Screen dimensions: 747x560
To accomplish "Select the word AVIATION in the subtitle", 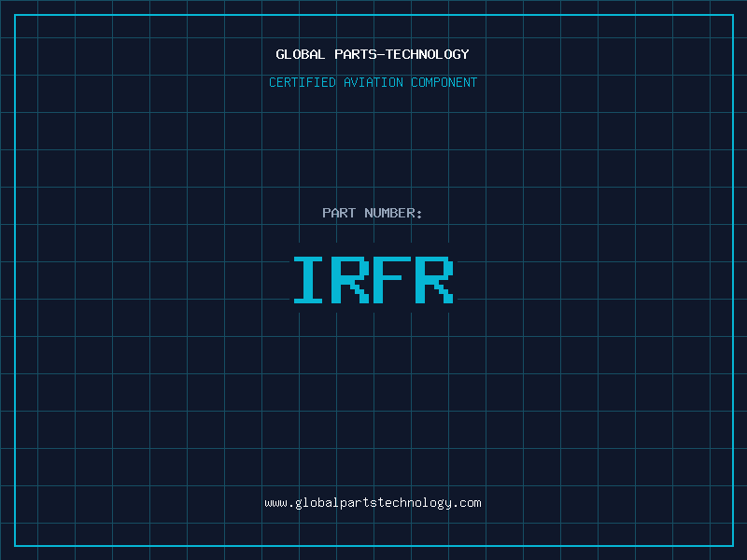I will pos(373,82).
